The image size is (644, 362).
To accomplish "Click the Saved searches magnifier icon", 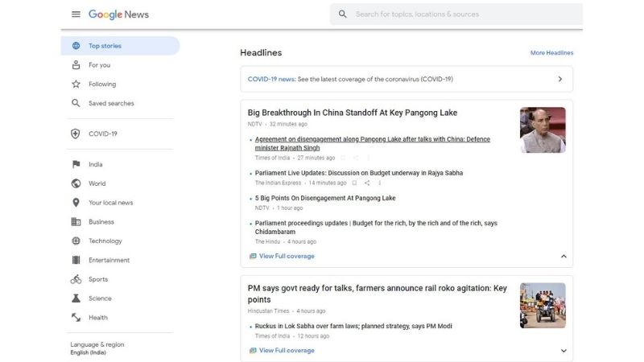I will click(x=76, y=103).
